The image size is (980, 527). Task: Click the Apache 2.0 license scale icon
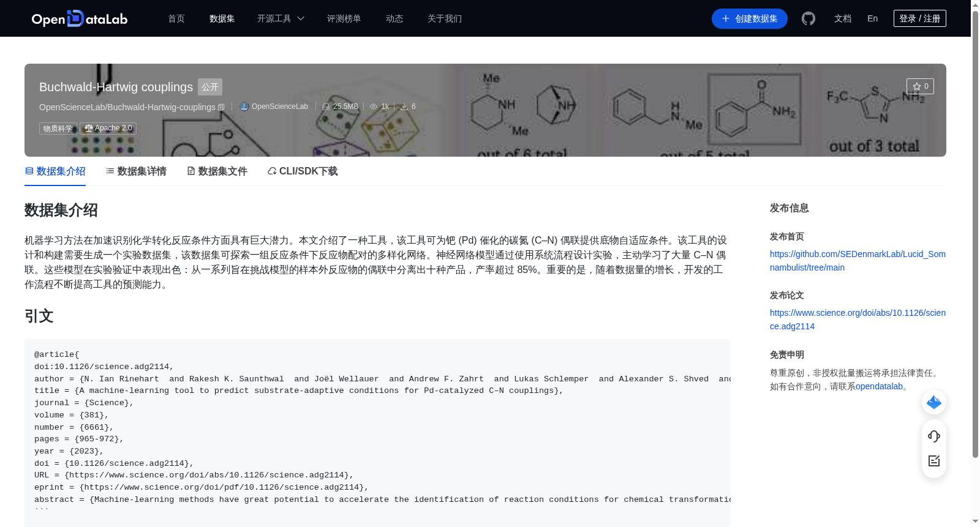pyautogui.click(x=89, y=129)
